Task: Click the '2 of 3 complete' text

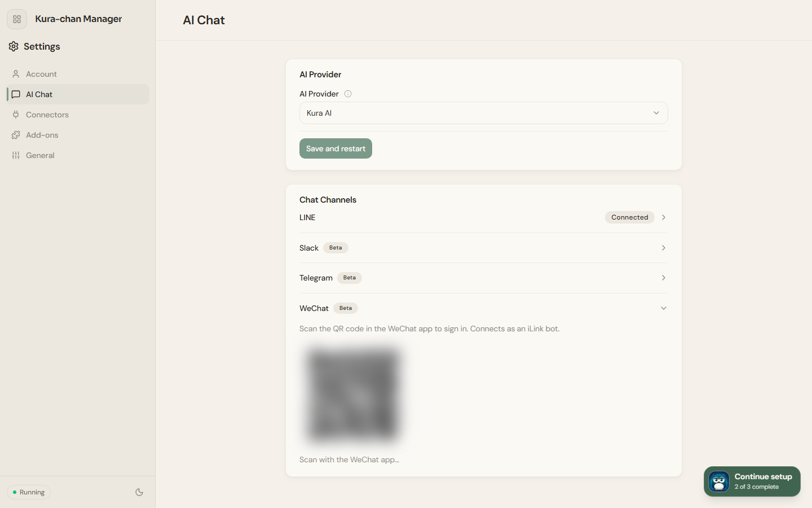Action: (757, 487)
